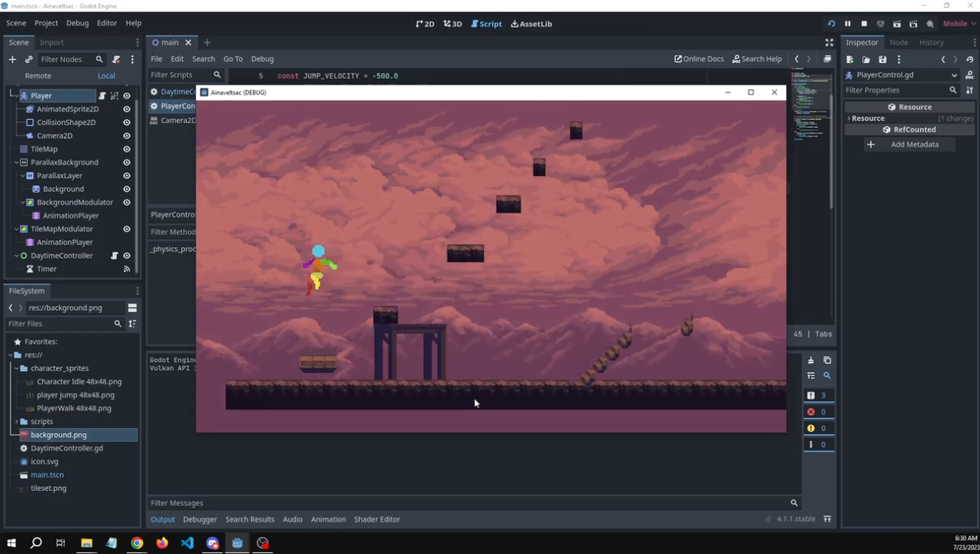
Task: Switch to the Node tab in the Inspector
Action: point(898,43)
